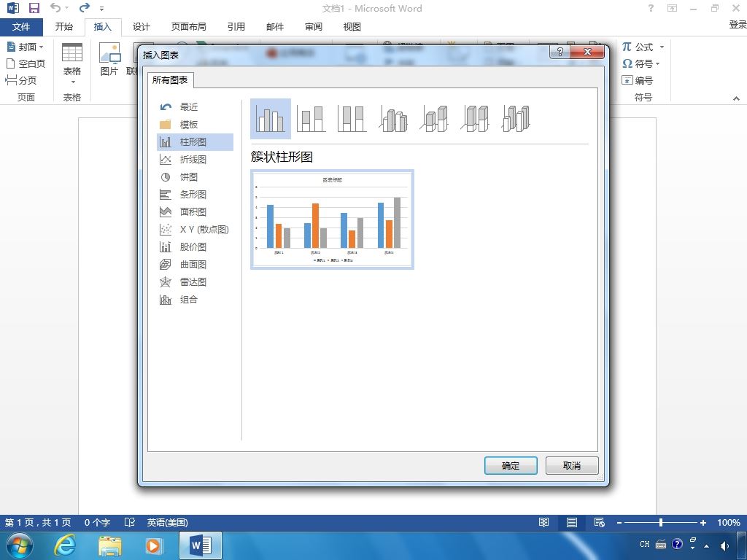Switch to the 审阅 ribbon tab
747x560 pixels.
314,27
